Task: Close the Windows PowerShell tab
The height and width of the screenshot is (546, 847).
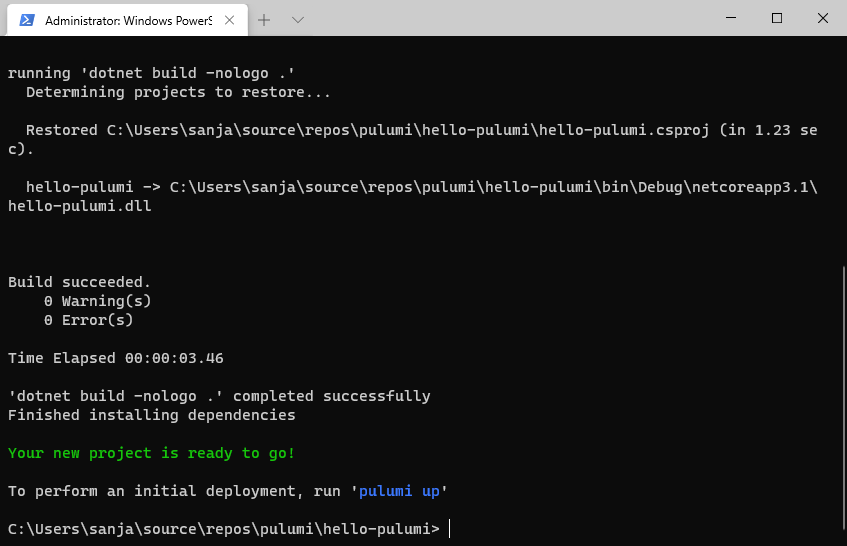Action: 230,20
